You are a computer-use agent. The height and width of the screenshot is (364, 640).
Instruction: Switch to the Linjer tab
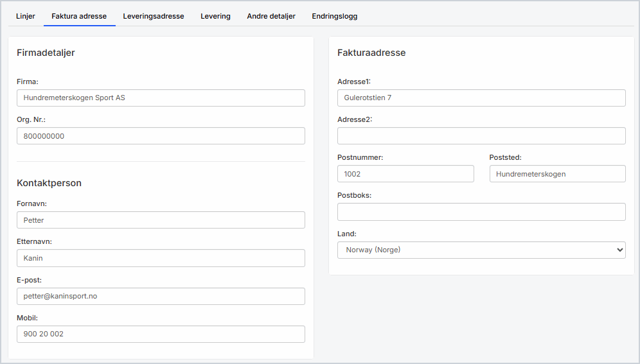tap(26, 16)
